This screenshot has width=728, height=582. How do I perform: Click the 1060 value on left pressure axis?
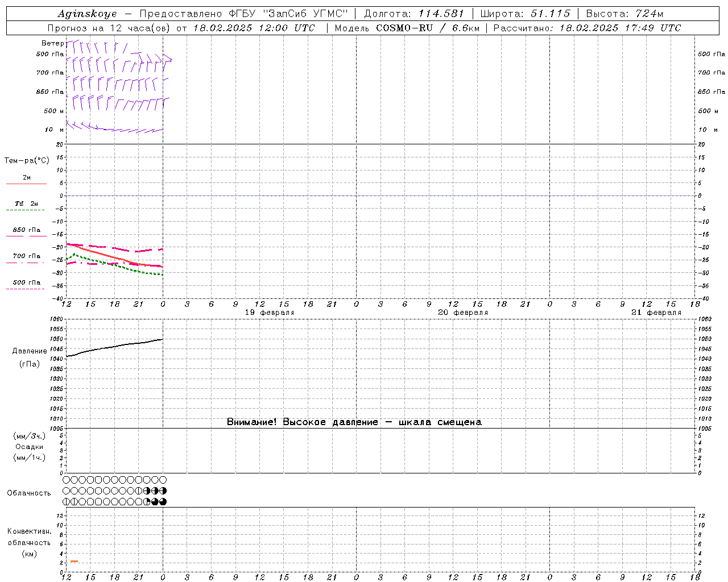pyautogui.click(x=56, y=319)
